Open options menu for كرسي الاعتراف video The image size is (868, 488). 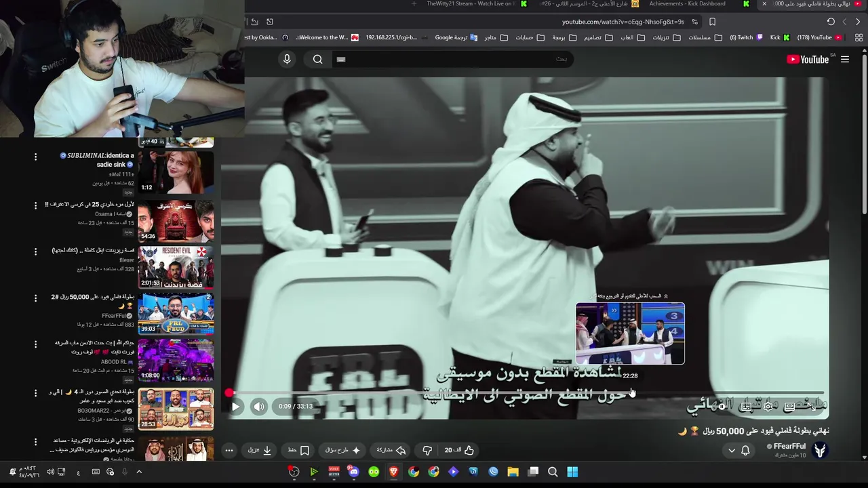coord(35,205)
